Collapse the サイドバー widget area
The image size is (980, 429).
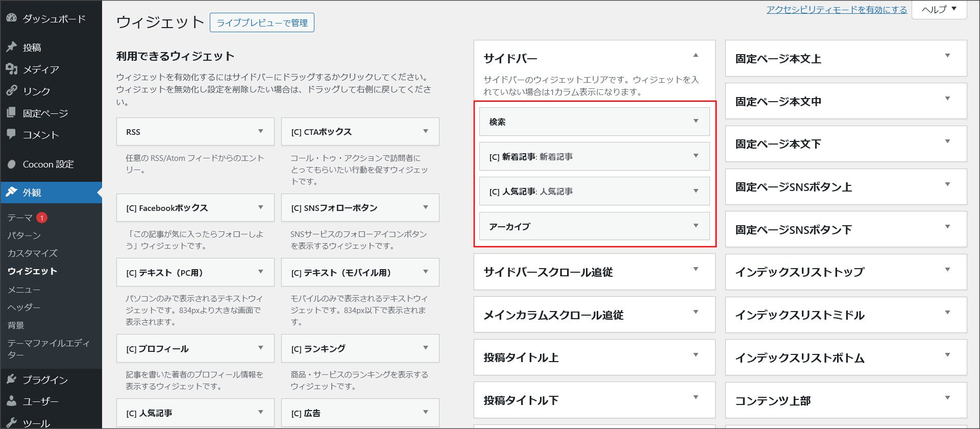pos(696,55)
